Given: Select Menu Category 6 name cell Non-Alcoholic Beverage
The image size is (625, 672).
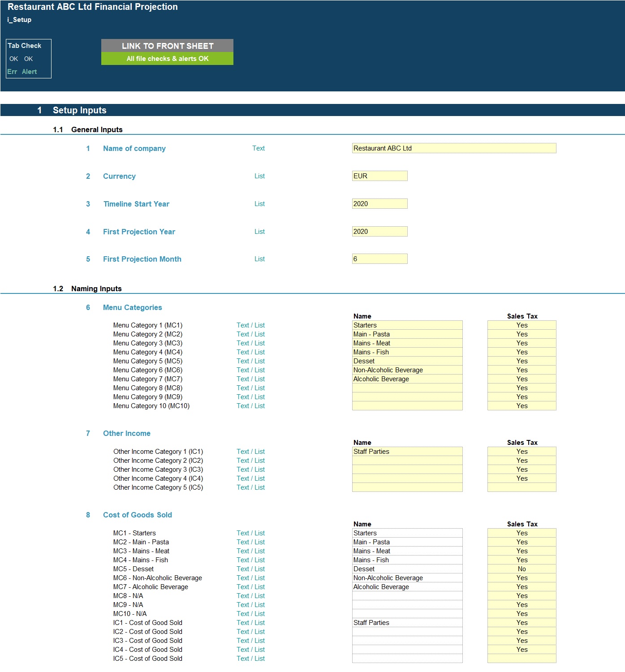Looking at the screenshot, I should 407,370.
